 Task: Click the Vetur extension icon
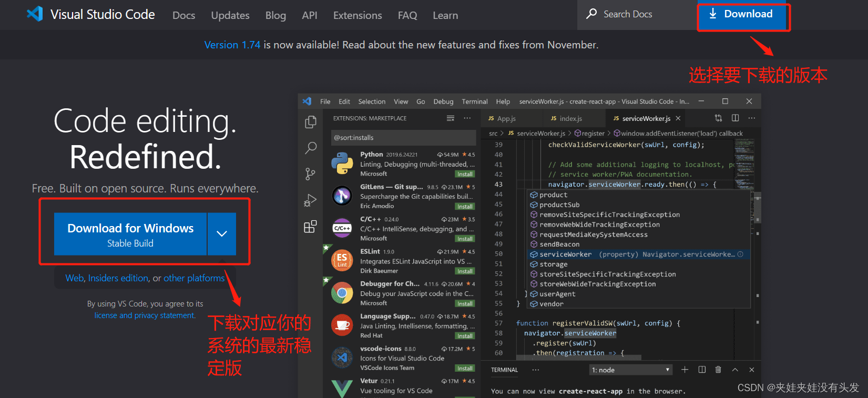342,389
